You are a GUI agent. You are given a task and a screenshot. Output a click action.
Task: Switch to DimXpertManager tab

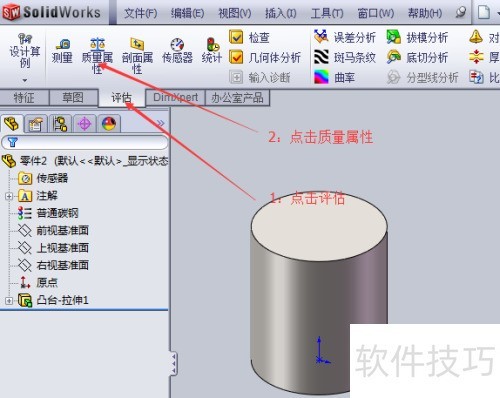coord(84,124)
